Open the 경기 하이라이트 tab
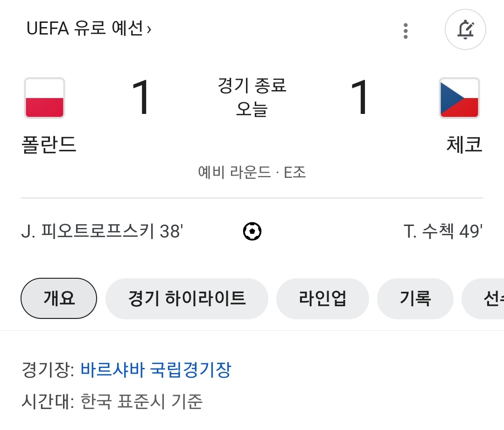The height and width of the screenshot is (430, 504). coord(187,298)
